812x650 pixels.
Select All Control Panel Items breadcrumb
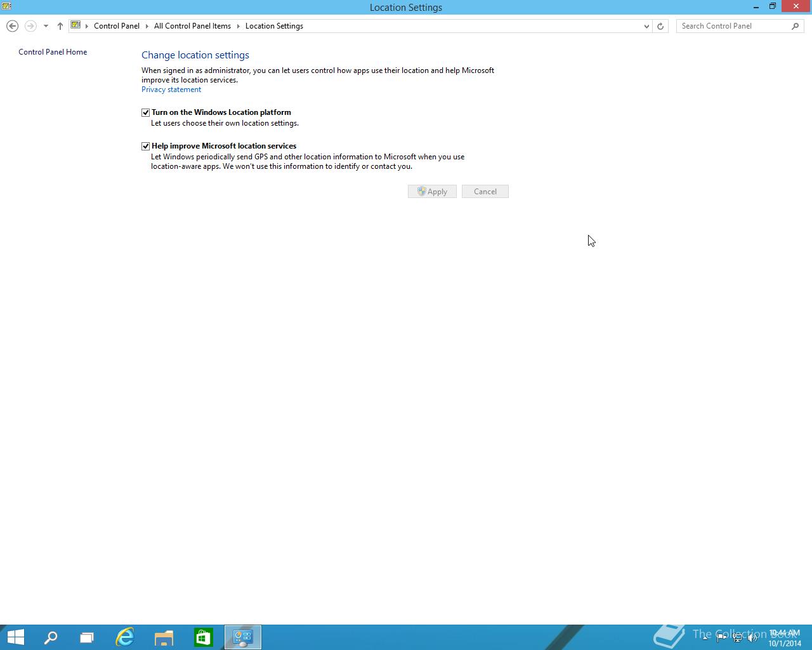tap(192, 26)
